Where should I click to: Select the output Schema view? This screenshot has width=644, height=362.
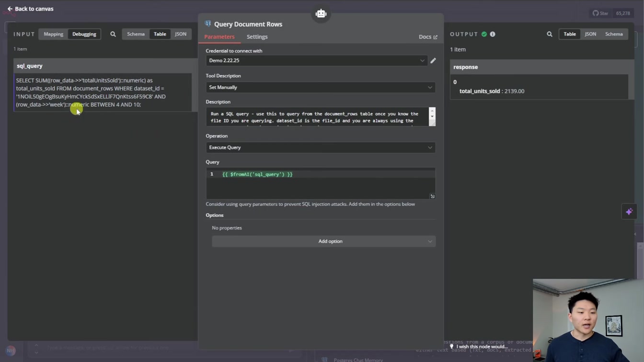tap(614, 34)
